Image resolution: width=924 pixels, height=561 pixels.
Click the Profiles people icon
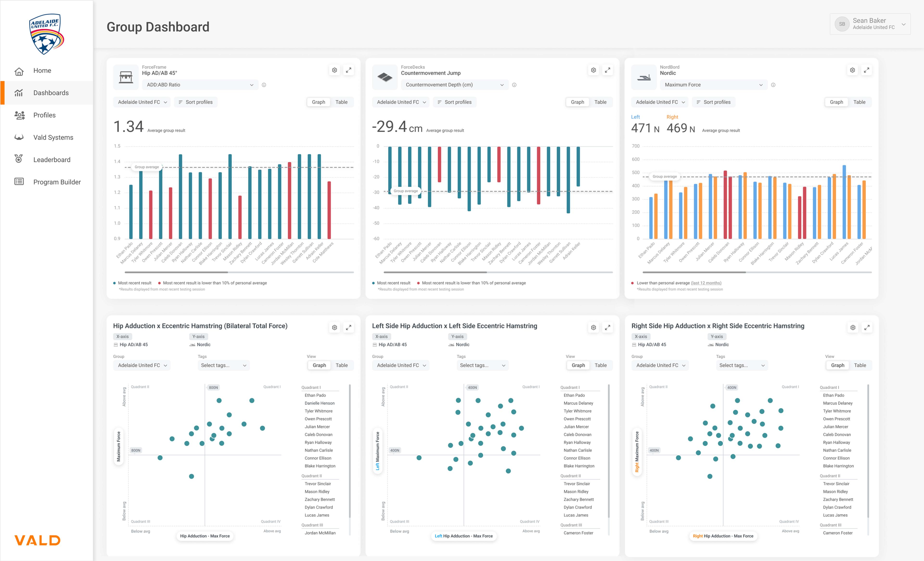[19, 115]
